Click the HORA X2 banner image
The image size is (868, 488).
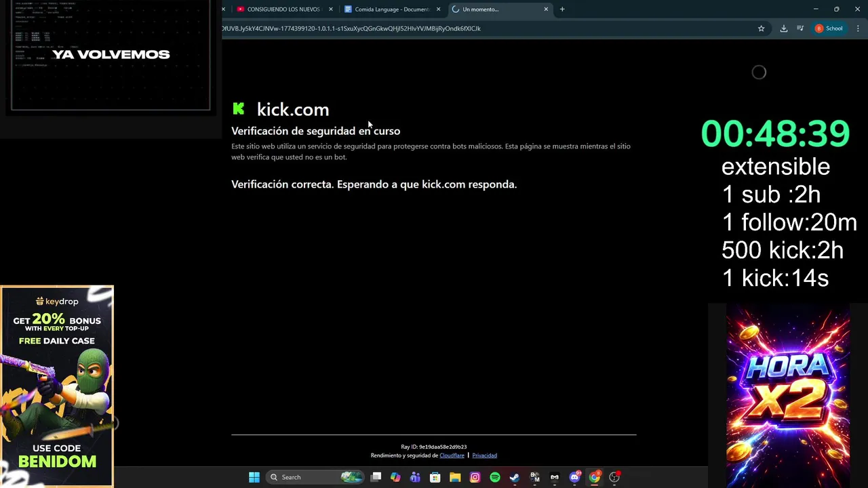point(788,396)
